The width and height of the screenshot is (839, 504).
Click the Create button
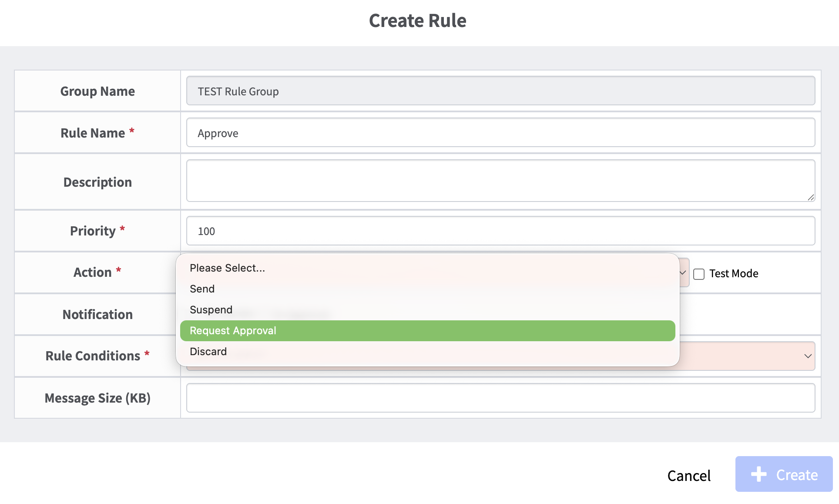pos(784,474)
